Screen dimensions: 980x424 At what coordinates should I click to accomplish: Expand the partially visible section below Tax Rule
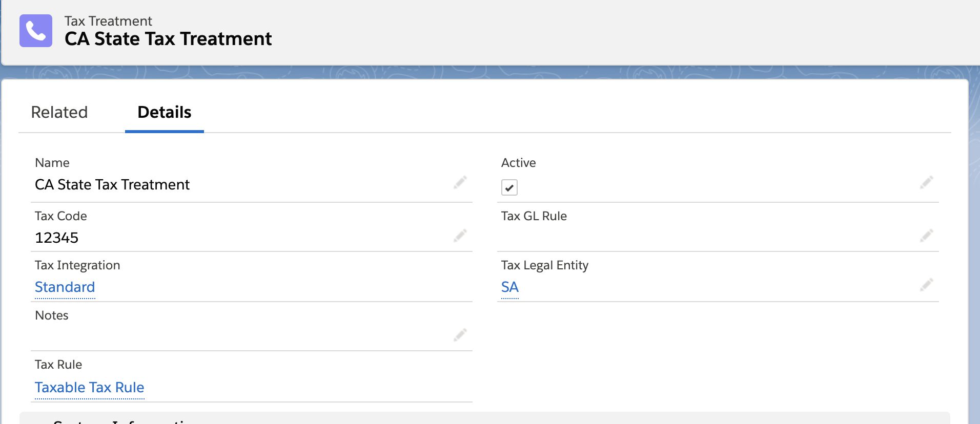[x=123, y=419]
